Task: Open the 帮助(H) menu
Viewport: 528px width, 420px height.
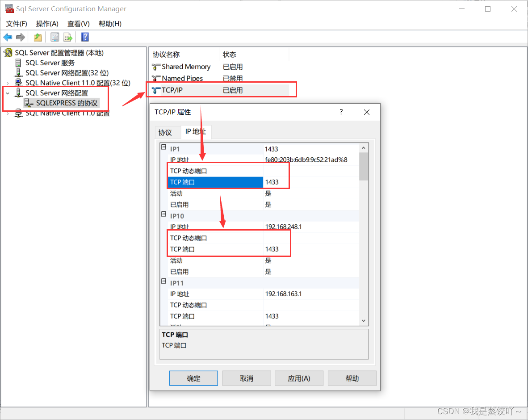Action: click(x=110, y=24)
